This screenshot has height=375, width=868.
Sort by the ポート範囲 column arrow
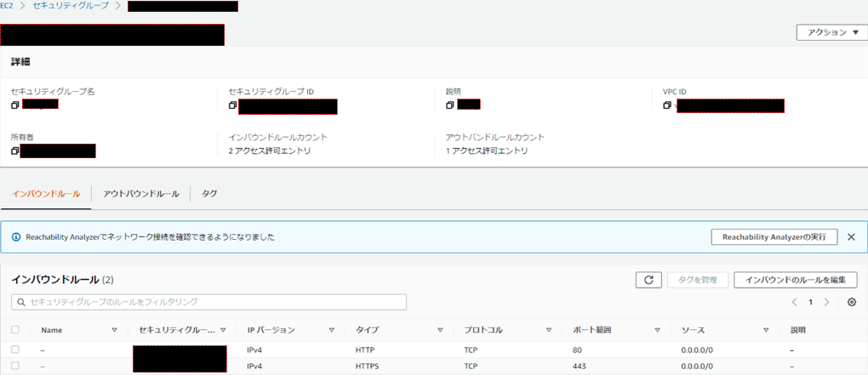coord(657,330)
